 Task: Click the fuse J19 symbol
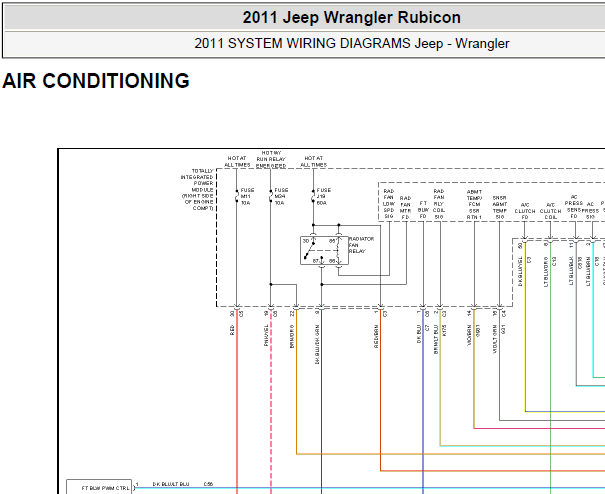[x=313, y=196]
